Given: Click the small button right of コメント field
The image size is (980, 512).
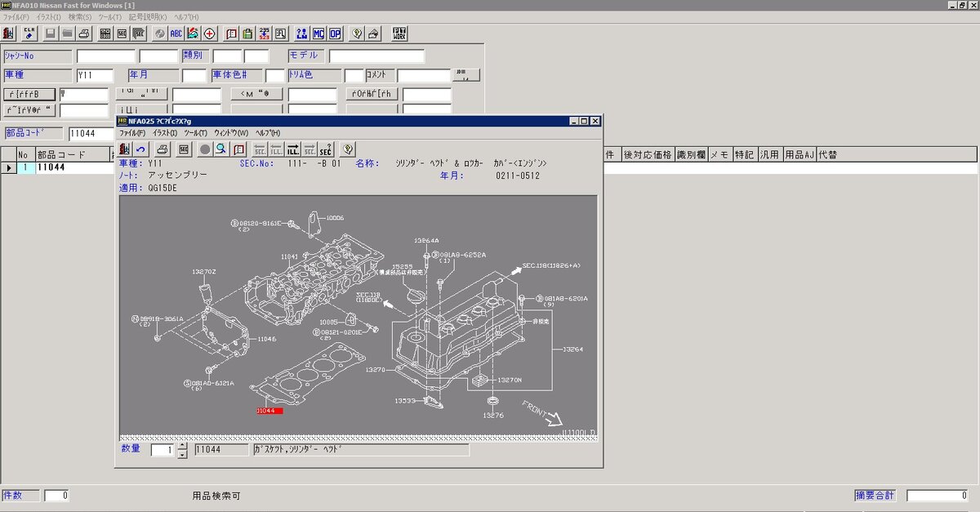Looking at the screenshot, I should 466,75.
